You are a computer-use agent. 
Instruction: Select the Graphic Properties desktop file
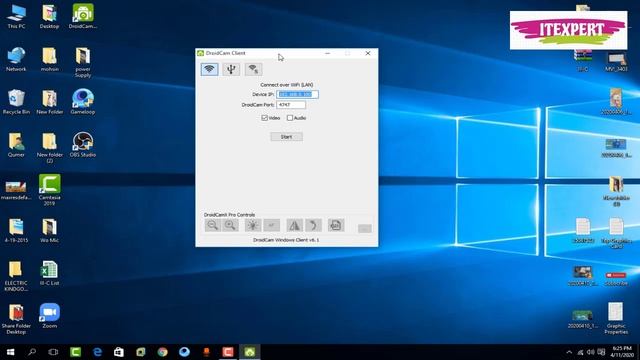pos(616,318)
